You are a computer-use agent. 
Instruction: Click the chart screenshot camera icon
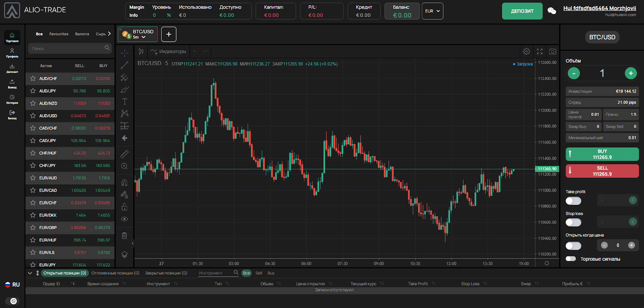(552, 52)
